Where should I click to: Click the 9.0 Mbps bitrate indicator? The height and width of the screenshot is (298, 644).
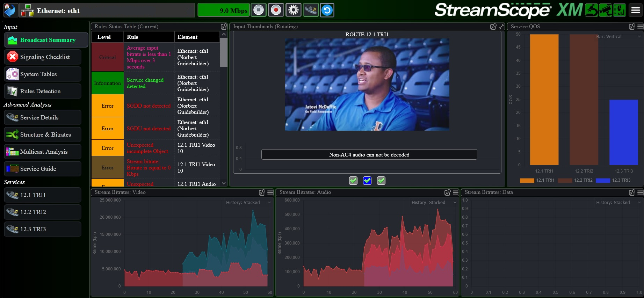point(224,10)
